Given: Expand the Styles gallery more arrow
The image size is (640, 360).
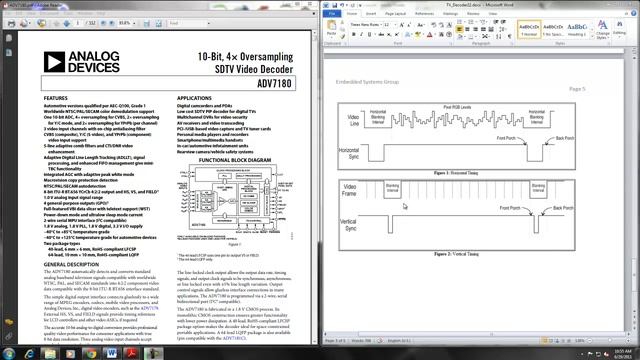Looking at the screenshot, I should click(x=592, y=36).
